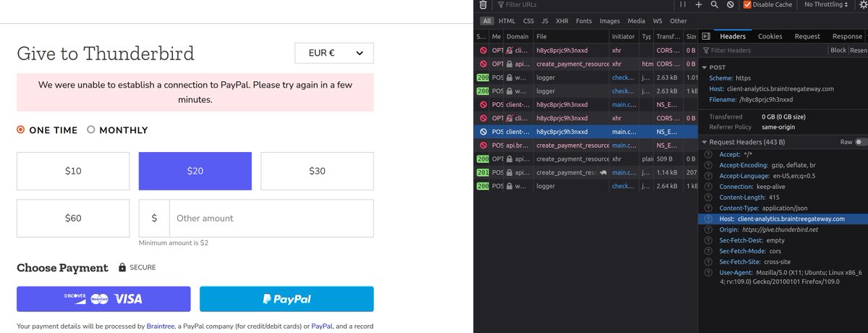The width and height of the screenshot is (868, 333).
Task: Open the network search magnifier
Action: point(714,4)
